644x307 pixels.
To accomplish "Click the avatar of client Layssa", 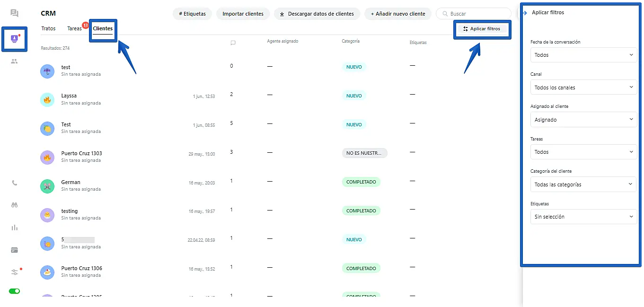I will 47,100.
